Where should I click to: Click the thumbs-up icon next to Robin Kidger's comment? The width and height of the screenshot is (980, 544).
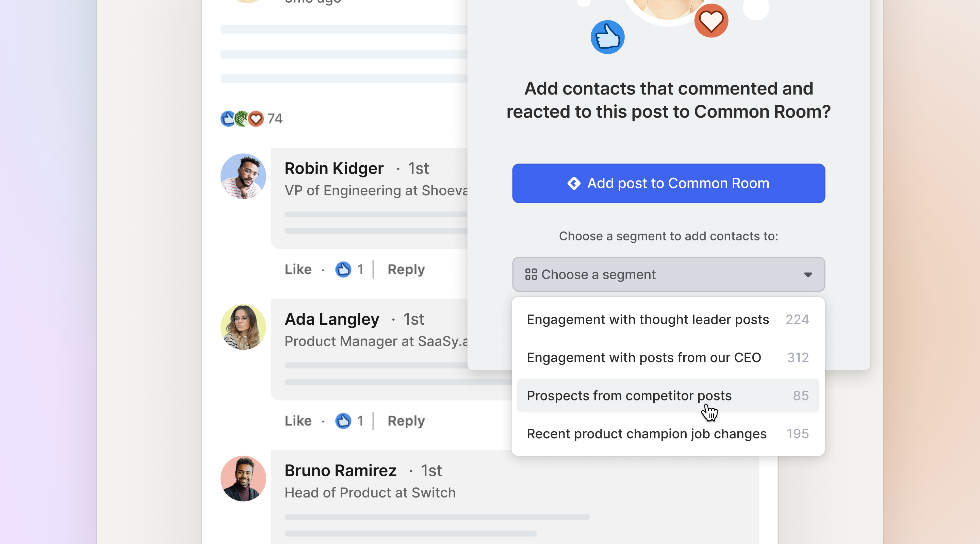pyautogui.click(x=344, y=269)
